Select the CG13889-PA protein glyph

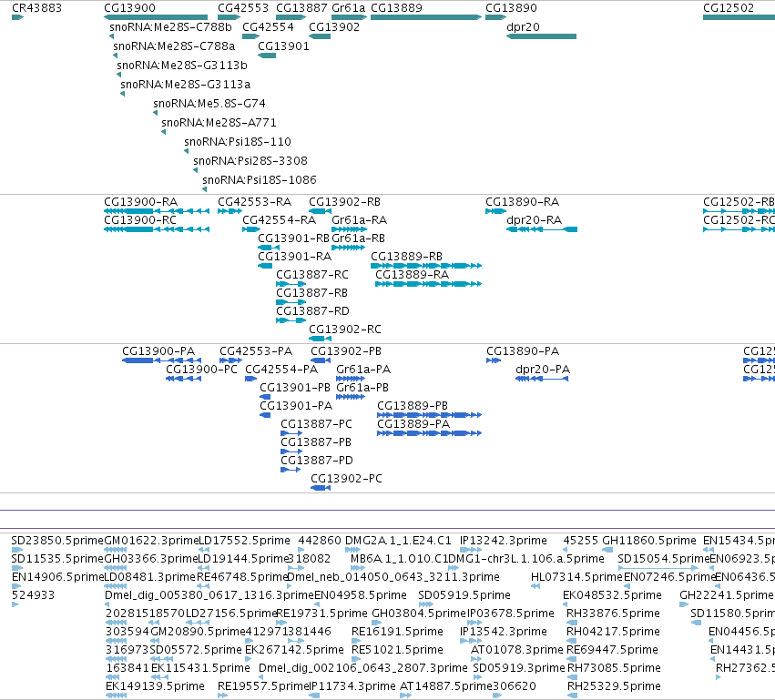[x=429, y=433]
